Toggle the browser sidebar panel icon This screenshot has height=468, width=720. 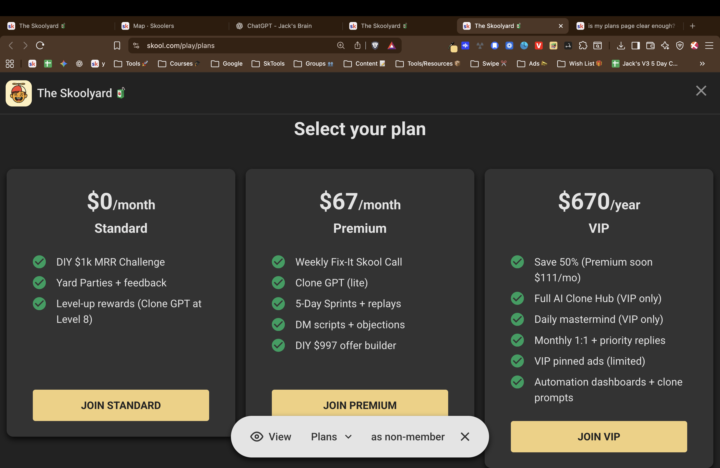[636, 45]
